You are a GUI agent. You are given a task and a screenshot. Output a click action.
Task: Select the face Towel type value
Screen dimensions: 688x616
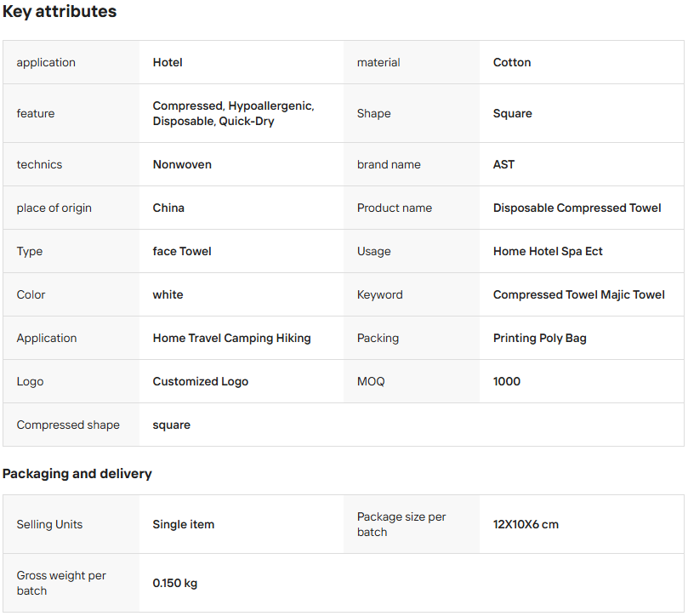coord(182,251)
